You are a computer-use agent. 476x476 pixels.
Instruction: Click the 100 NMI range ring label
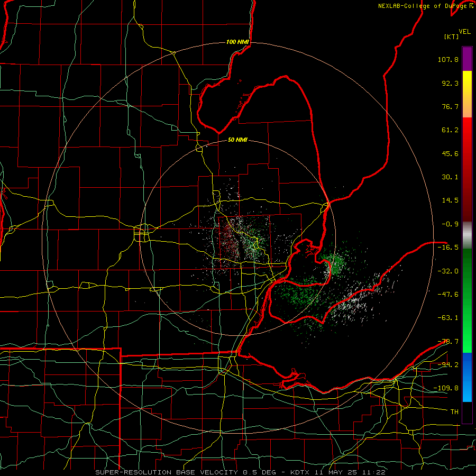[237, 42]
